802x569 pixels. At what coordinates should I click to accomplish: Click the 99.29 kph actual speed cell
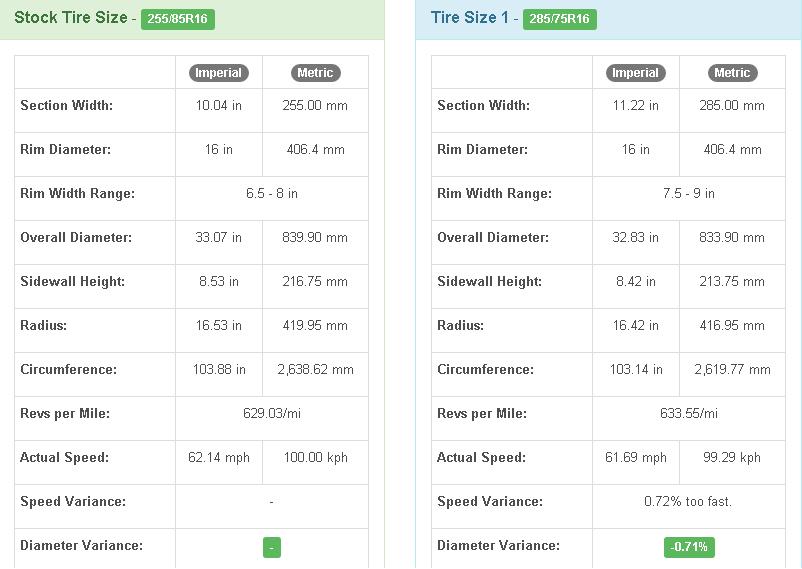[732, 457]
